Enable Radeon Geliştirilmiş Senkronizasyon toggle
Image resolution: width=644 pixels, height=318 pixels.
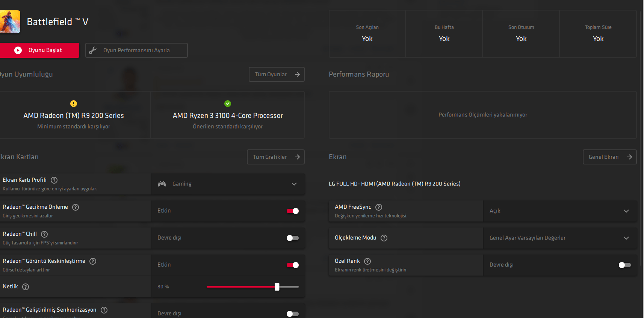click(x=293, y=314)
